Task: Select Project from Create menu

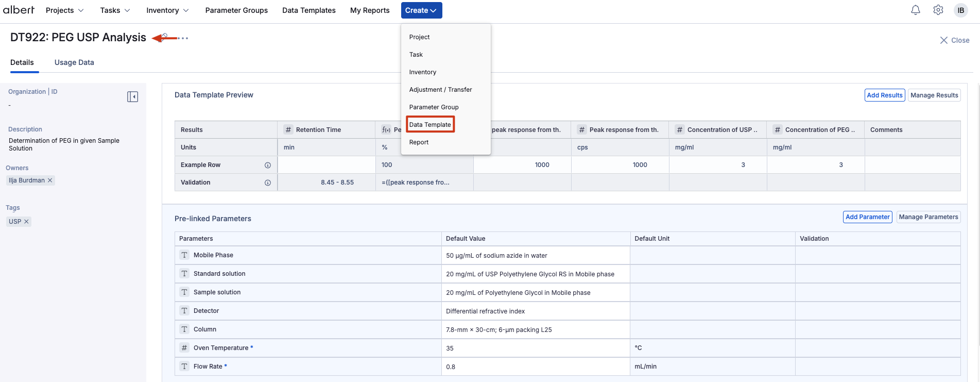Action: [x=420, y=37]
